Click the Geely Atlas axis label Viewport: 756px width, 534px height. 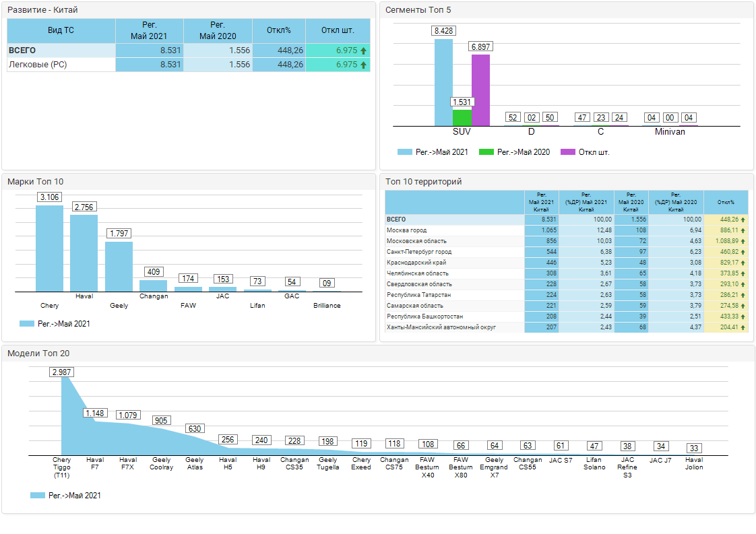tap(195, 464)
